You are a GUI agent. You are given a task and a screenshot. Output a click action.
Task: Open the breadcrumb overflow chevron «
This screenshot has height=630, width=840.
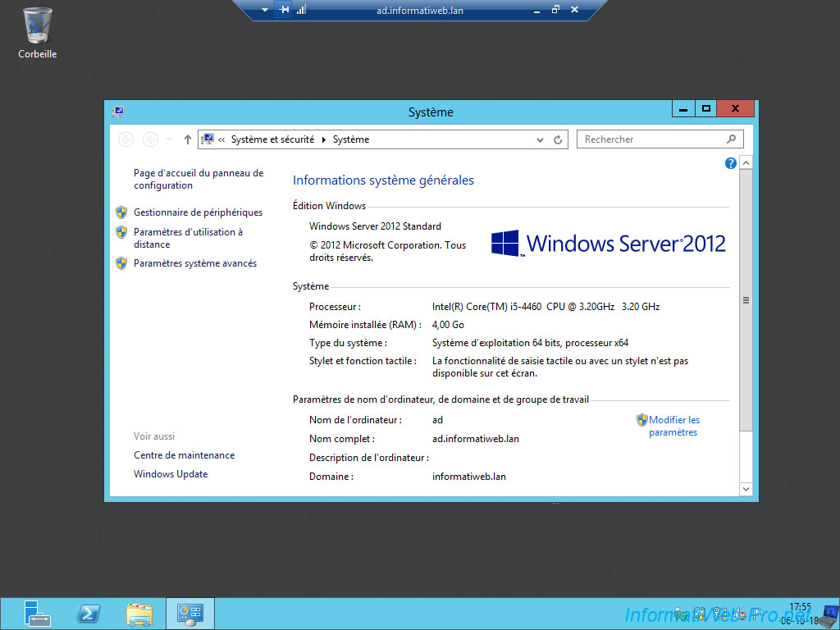(x=221, y=139)
